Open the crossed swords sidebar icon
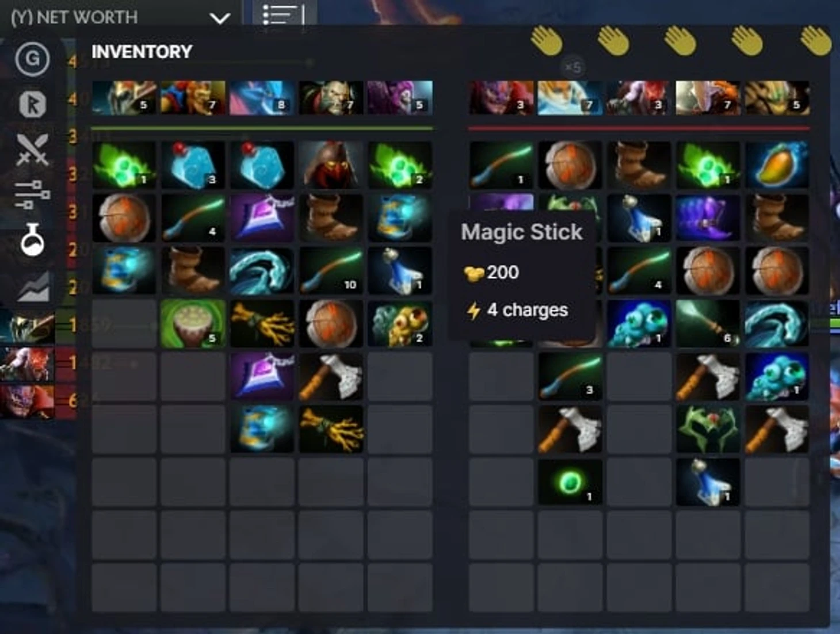 tap(32, 149)
